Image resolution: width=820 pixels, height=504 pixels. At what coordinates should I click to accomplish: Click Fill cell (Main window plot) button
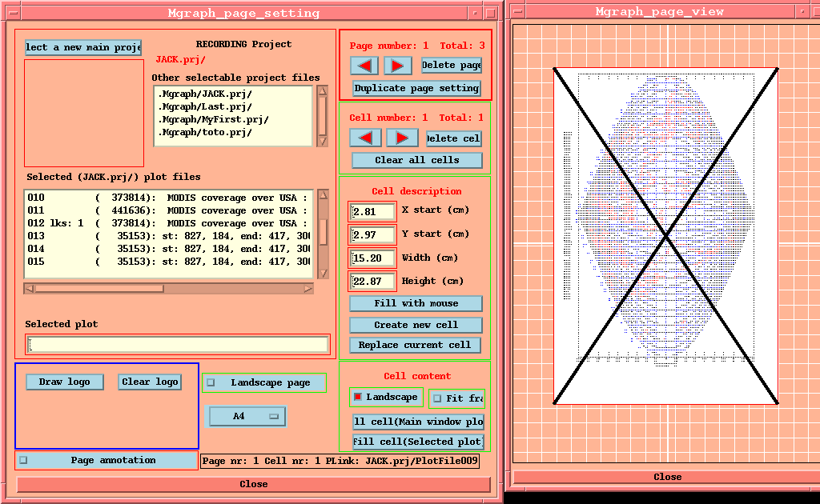tap(418, 422)
